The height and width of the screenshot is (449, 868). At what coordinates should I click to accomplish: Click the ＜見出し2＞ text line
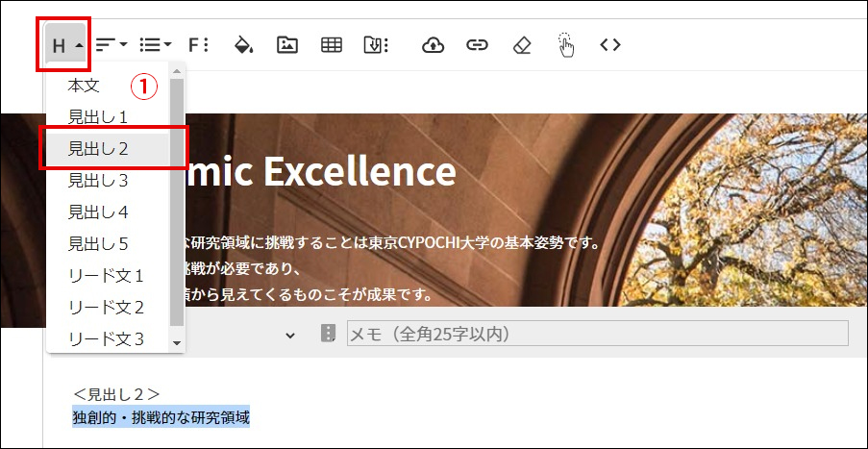coord(117,394)
